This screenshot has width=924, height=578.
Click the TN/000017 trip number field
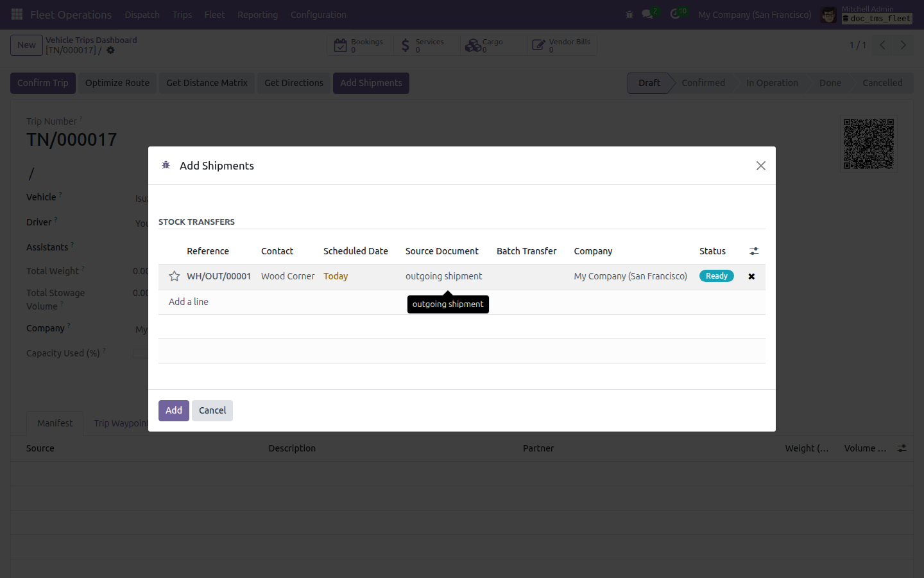pos(71,139)
